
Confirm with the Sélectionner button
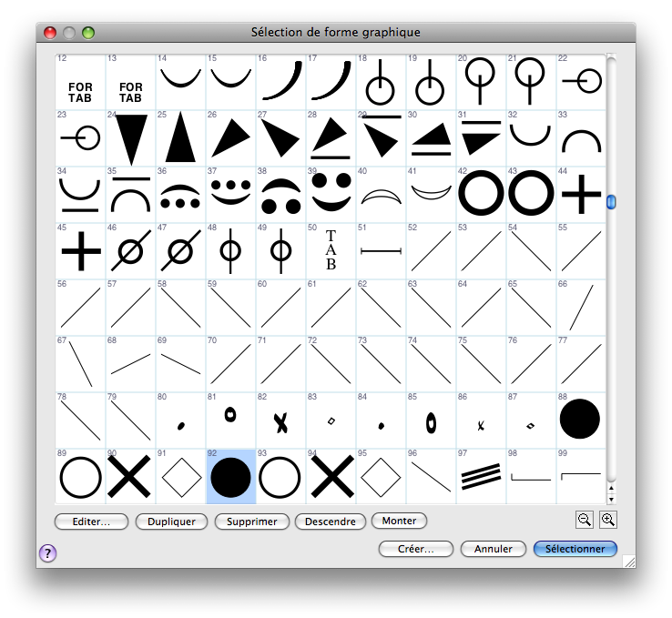coord(575,549)
